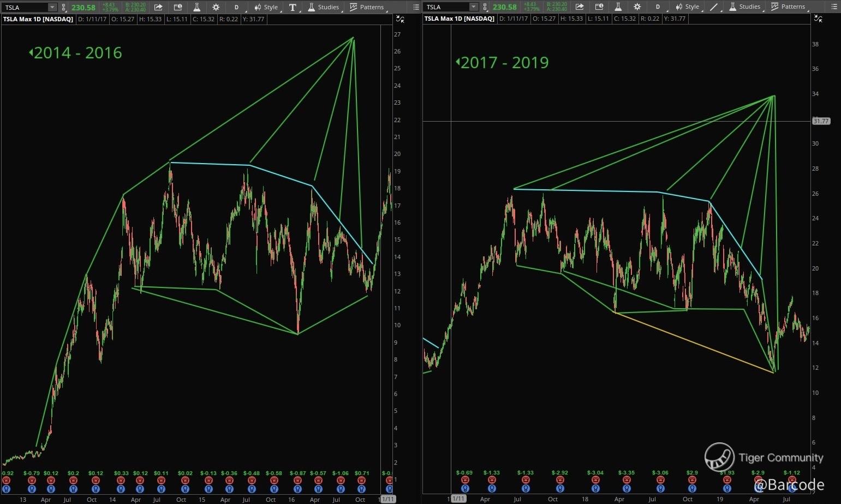
Task: Click the 1/11 date marker on the 2014 - 2016 time axis
Action: pos(387,499)
